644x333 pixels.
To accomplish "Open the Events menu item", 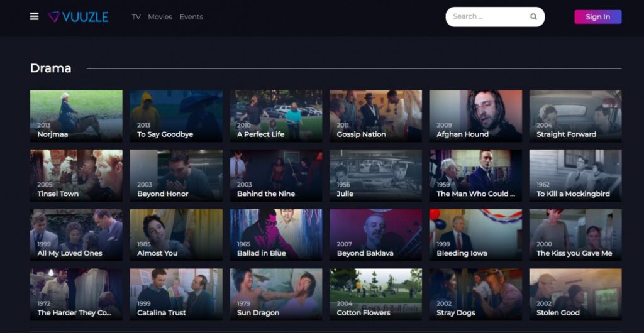I will tap(191, 17).
